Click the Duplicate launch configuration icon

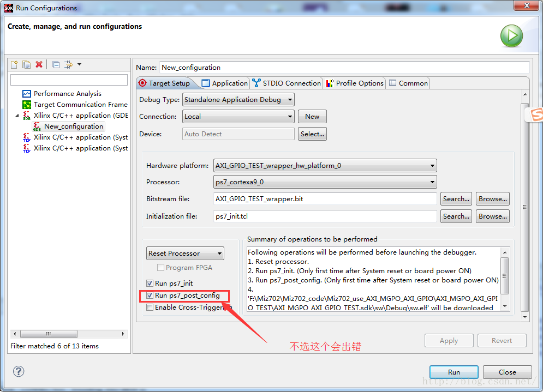26,64
